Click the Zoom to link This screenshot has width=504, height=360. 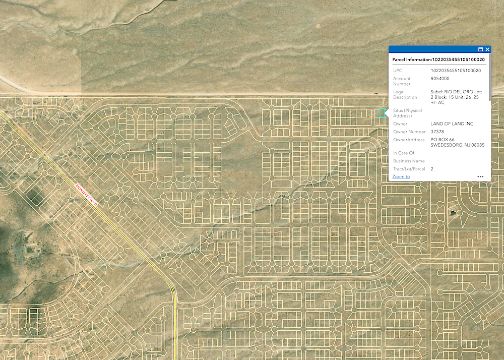[x=401, y=177]
